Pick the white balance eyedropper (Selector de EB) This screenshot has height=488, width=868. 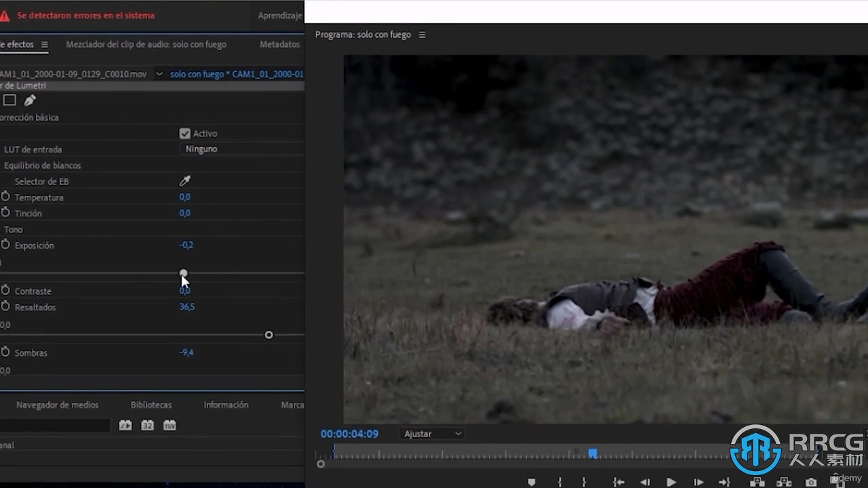click(x=184, y=181)
